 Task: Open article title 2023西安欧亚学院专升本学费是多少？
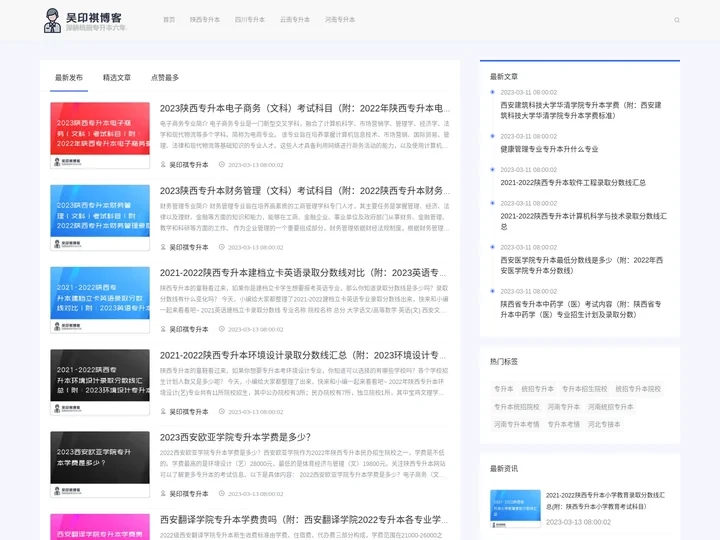tap(236, 437)
